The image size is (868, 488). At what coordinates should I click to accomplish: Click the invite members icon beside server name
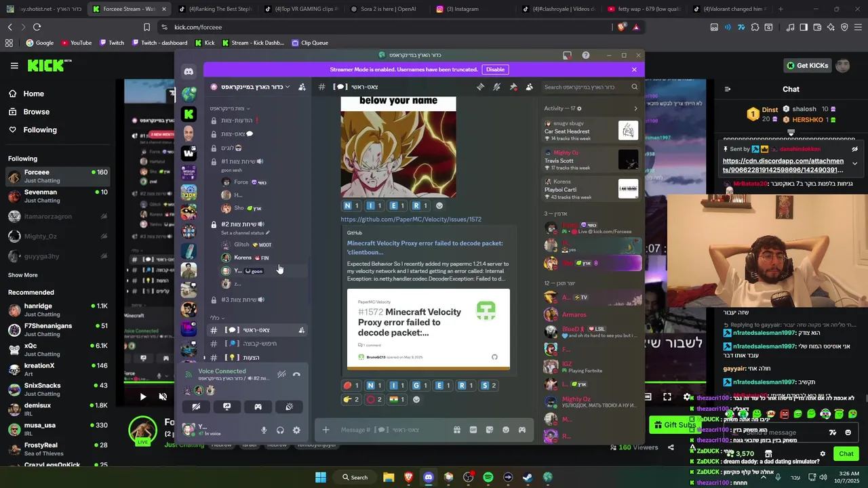[302, 87]
